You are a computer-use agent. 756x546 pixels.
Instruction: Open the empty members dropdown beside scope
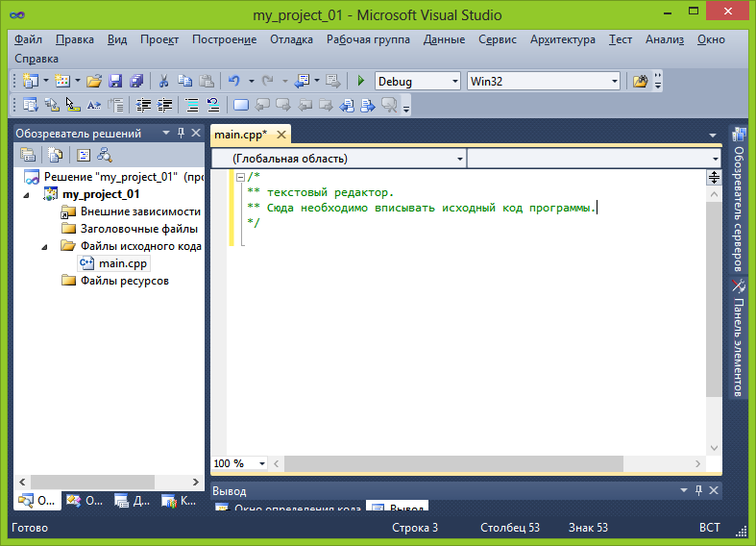[594, 159]
